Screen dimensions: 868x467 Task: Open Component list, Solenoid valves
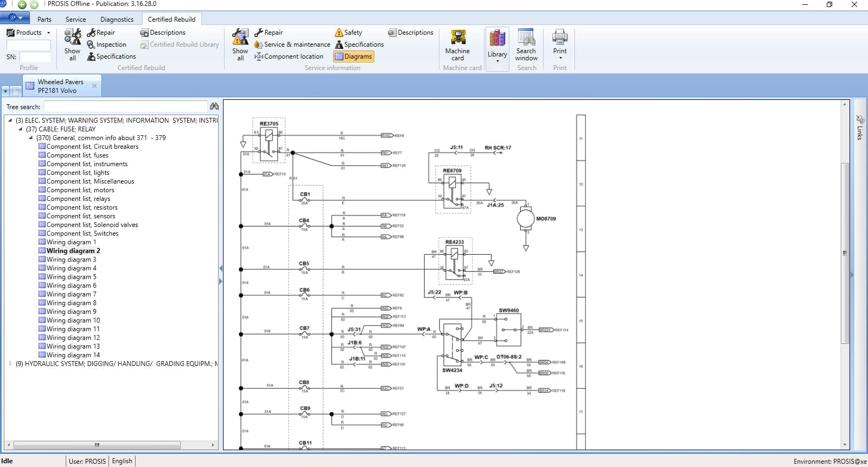click(92, 225)
